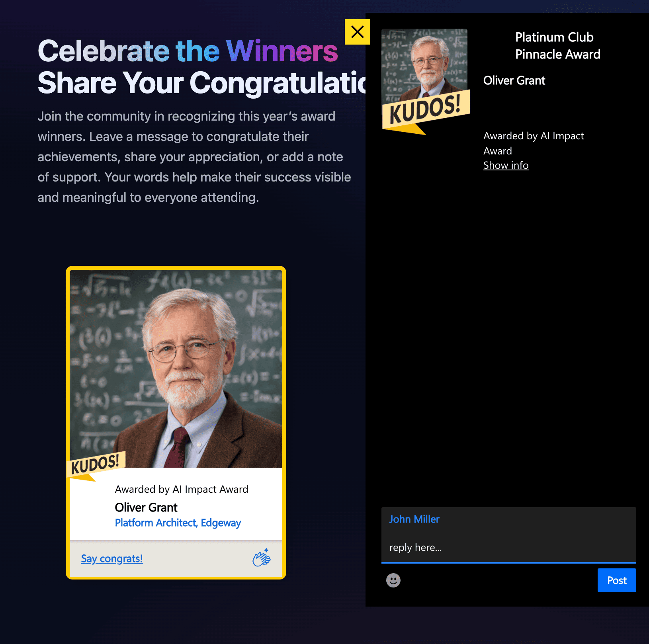Close the kudos panel with the yellow X

(357, 32)
